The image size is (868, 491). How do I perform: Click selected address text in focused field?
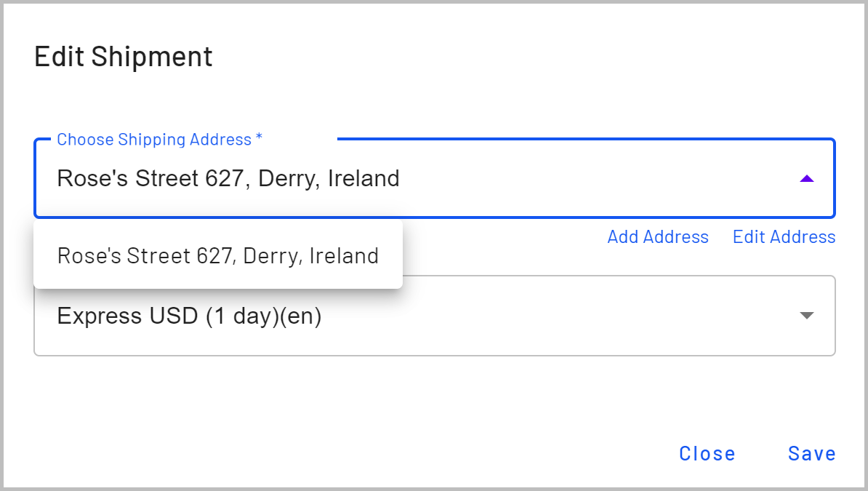pos(228,178)
